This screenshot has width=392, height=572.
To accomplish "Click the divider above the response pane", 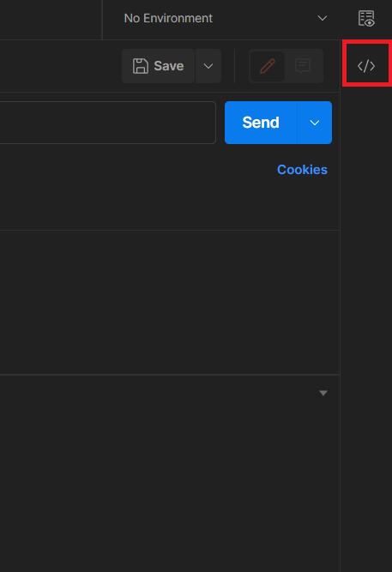I will [x=170, y=375].
